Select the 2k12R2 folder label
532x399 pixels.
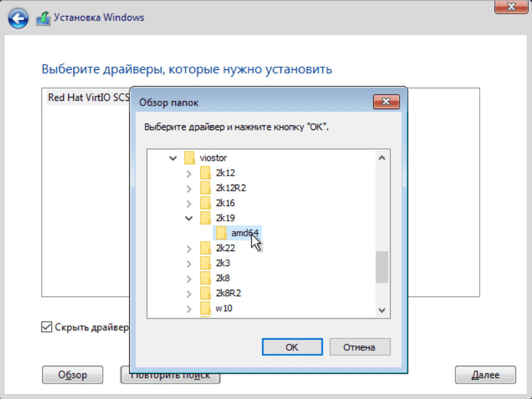coord(231,188)
